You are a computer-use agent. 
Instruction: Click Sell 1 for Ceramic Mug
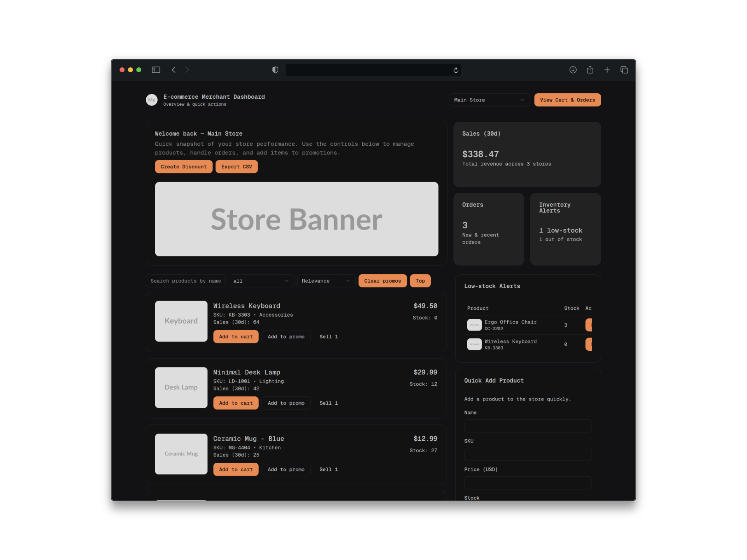328,469
